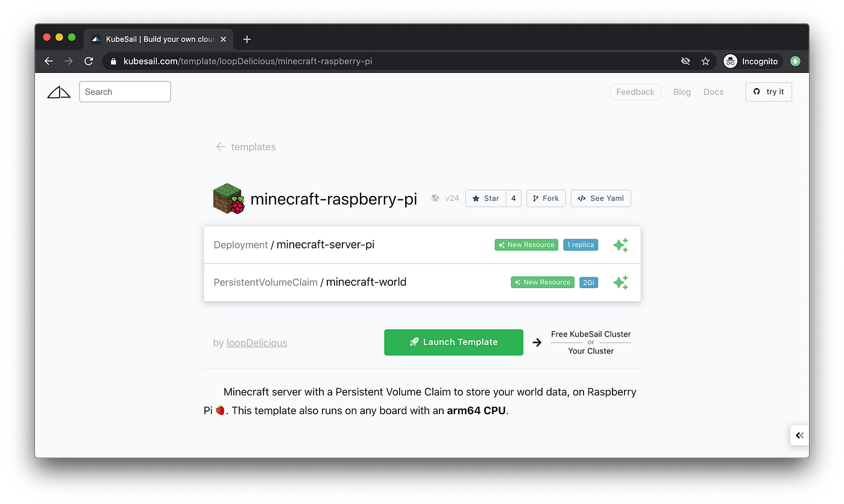844x504 pixels.
Task: Go back to templates
Action: pos(246,146)
